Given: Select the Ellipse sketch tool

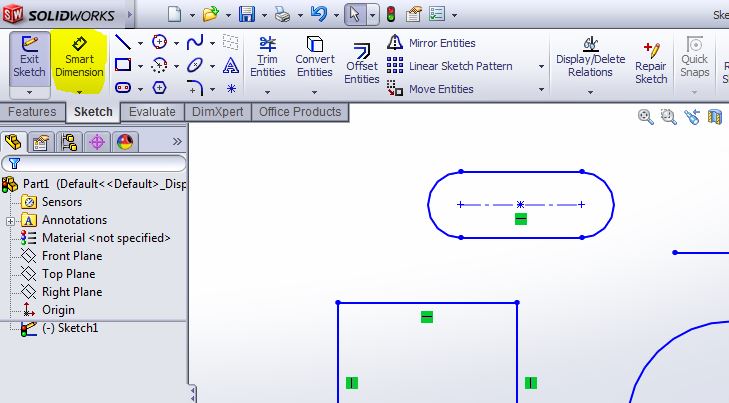Looking at the screenshot, I should tap(195, 65).
